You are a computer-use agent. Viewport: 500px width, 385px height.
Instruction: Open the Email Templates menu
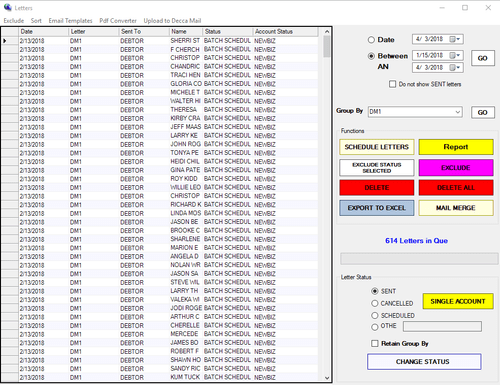(x=70, y=21)
